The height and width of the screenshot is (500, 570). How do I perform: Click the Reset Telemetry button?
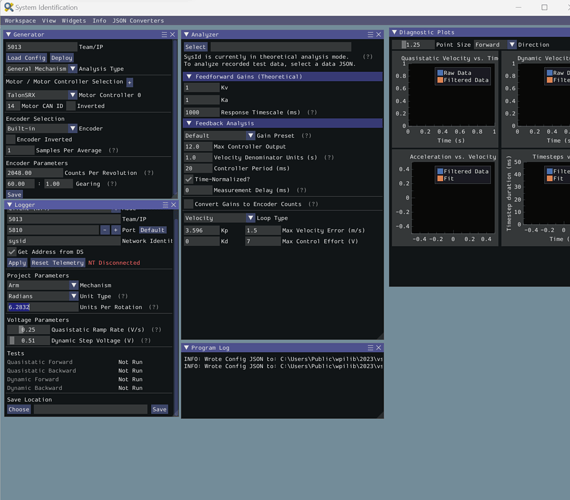point(58,263)
